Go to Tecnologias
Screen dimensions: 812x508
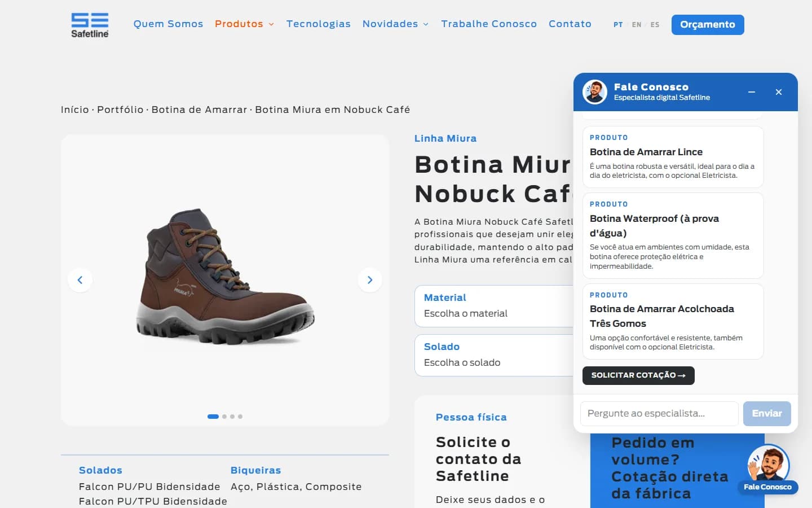click(319, 24)
